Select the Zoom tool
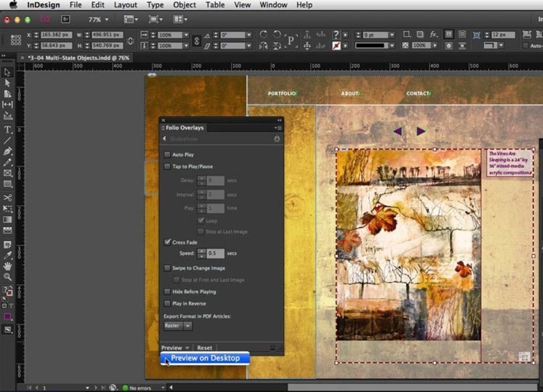Screen dimensions: 543x392 point(7,277)
